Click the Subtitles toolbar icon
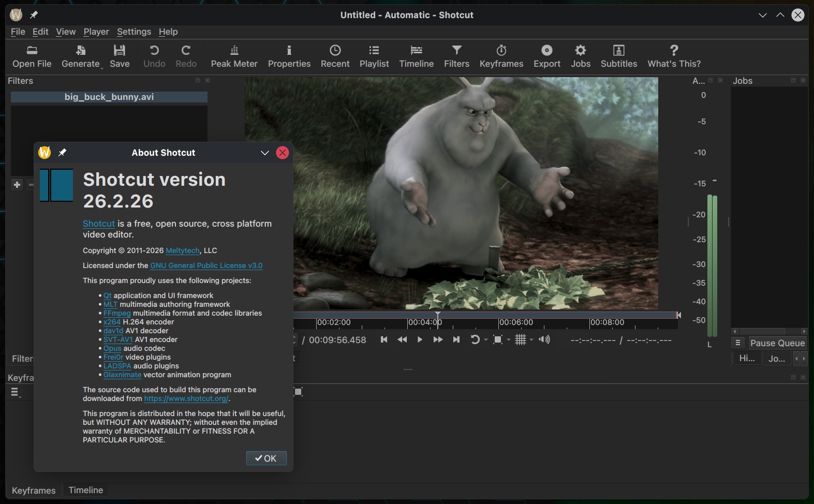The height and width of the screenshot is (504, 814). click(618, 56)
